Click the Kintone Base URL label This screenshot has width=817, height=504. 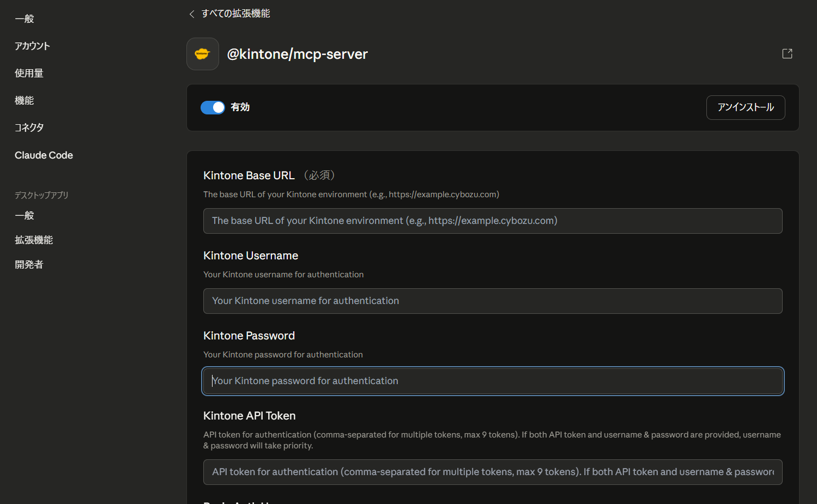[249, 175]
